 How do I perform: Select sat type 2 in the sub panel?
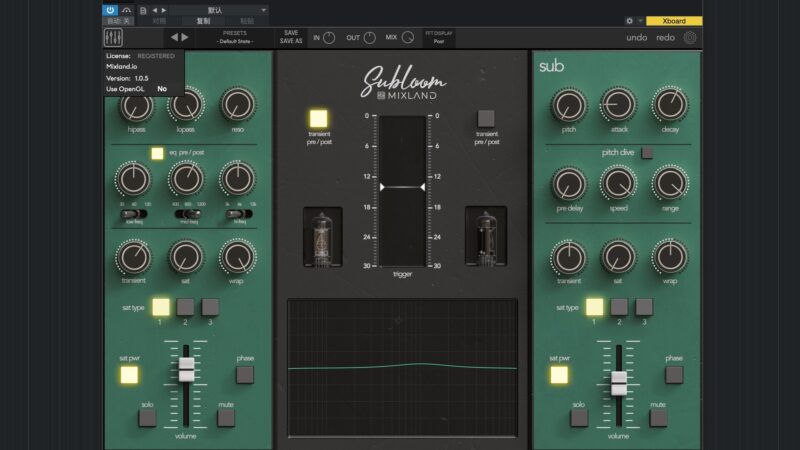pos(618,307)
